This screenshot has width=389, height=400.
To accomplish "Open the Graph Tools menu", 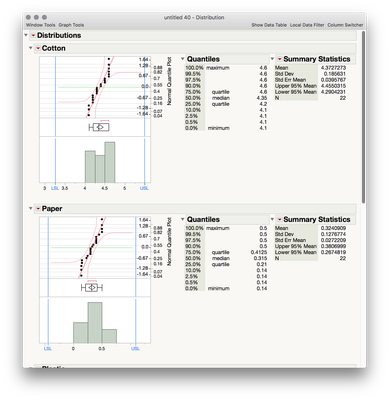I will (x=71, y=25).
